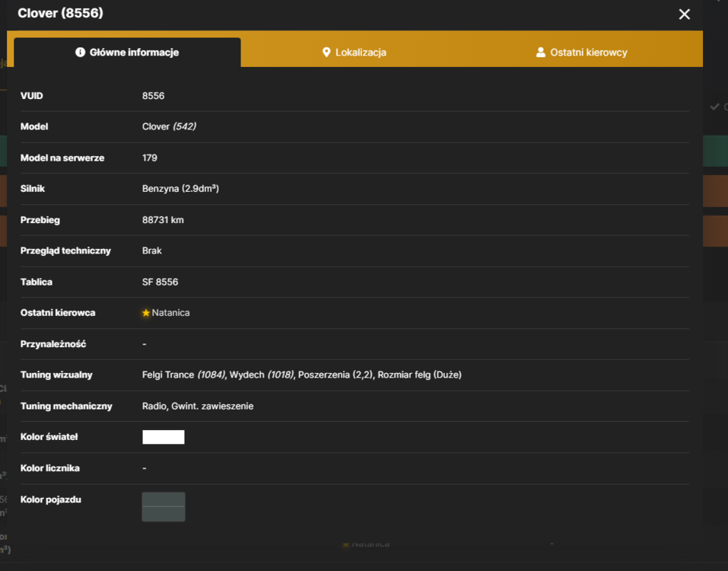Close the Clover (8556) dialog
This screenshot has height=571, width=728.
[684, 14]
